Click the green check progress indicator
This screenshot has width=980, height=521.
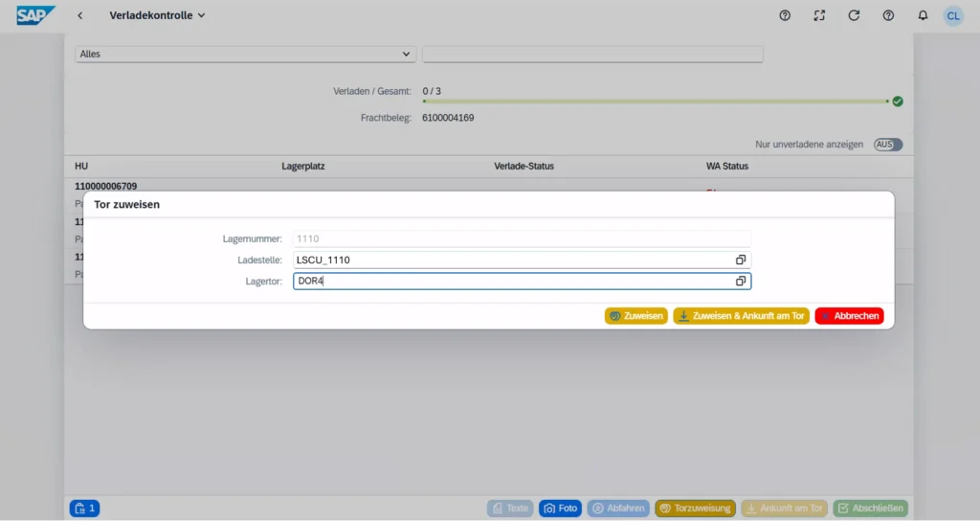point(898,102)
